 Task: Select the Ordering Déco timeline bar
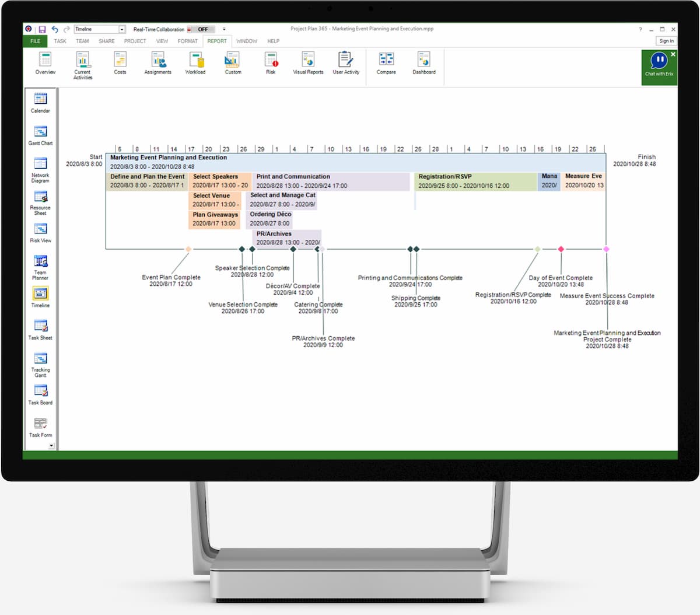269,219
